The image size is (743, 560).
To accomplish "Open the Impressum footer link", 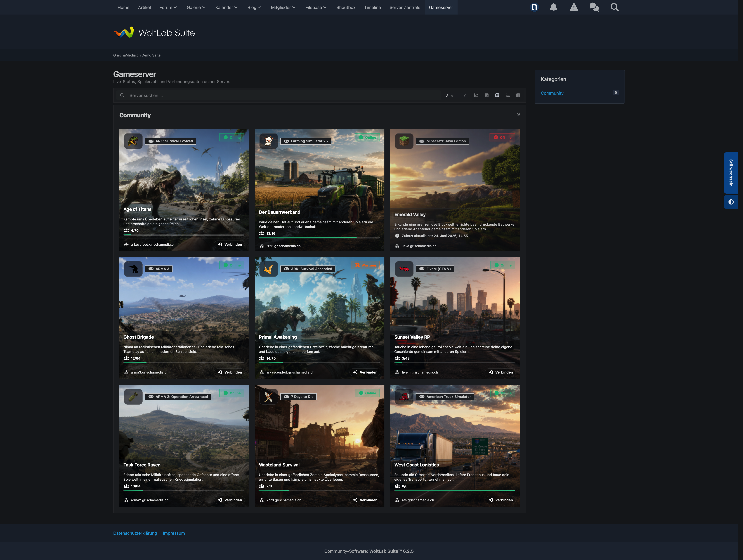I will [174, 533].
